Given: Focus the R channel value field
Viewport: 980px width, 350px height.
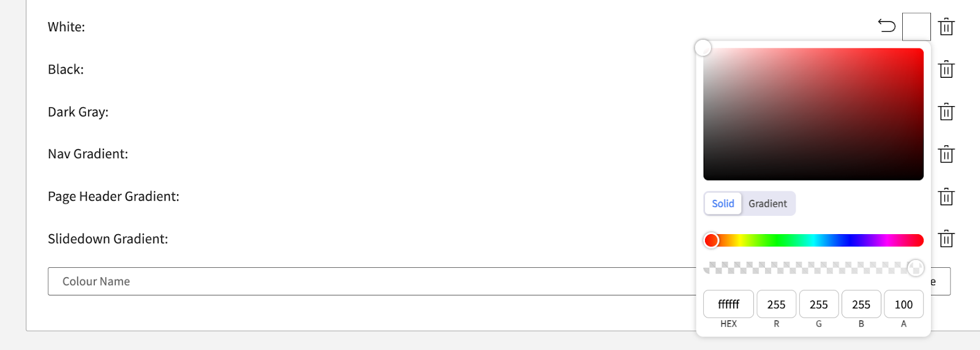Looking at the screenshot, I should (x=776, y=304).
